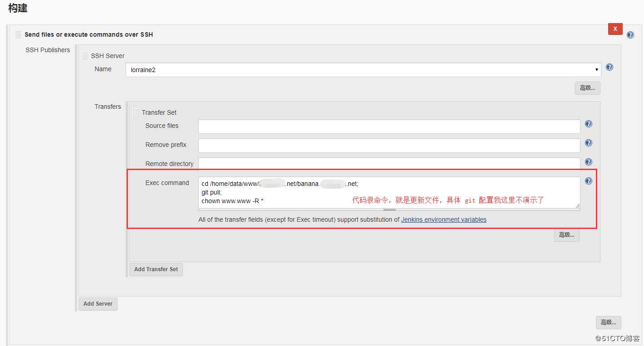644x346 pixels.
Task: Delete build step with red X button
Action: coord(615,29)
